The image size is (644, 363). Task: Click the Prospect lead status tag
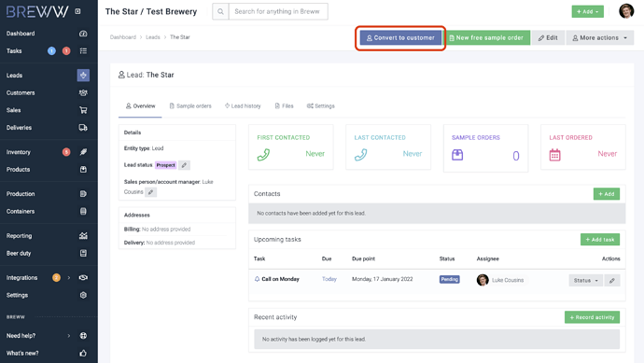pos(166,165)
